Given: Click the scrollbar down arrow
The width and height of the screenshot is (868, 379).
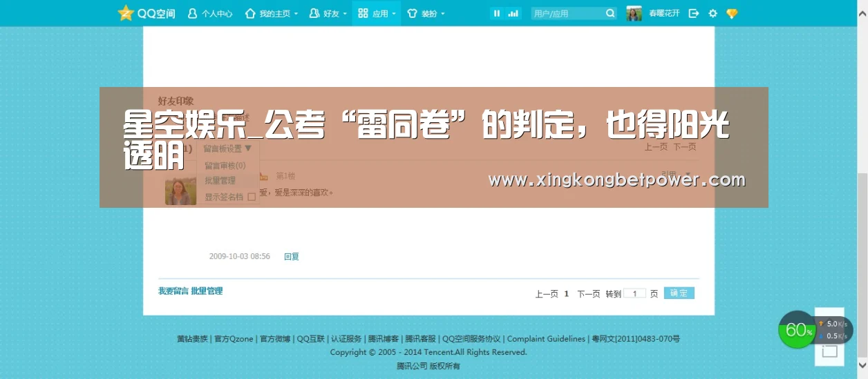Looking at the screenshot, I should point(862,365).
